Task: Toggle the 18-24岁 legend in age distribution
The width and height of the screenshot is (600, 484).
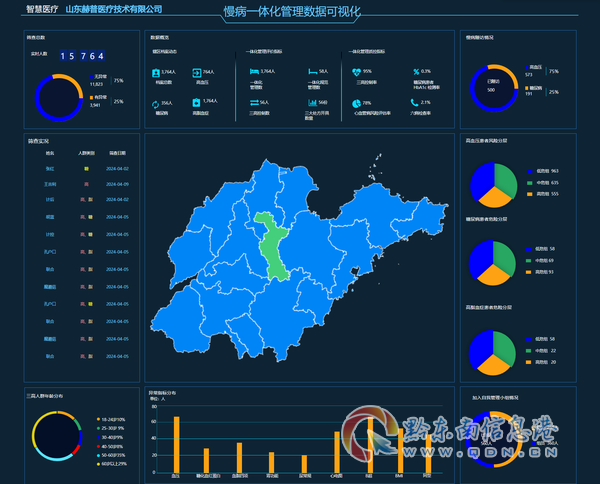Action: click(111, 419)
